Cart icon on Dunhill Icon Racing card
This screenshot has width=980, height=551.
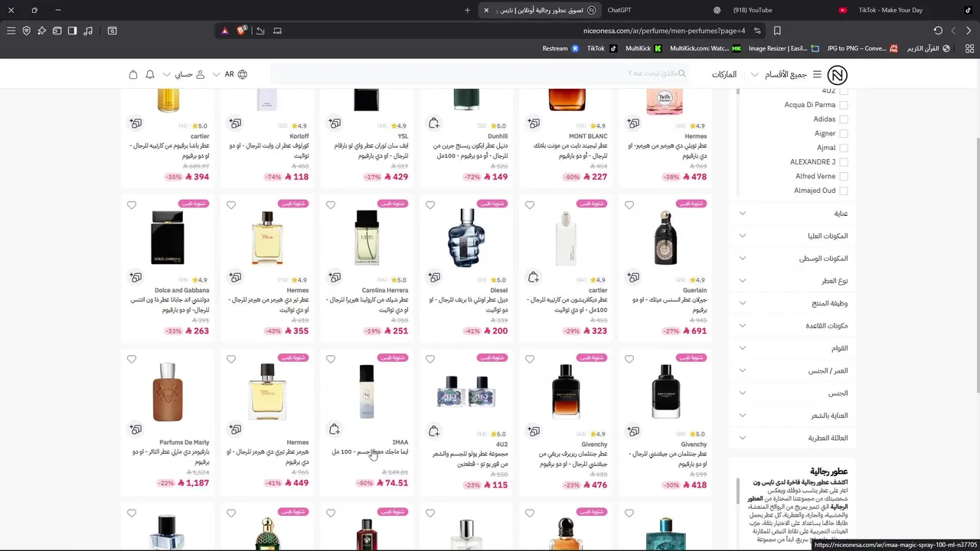click(x=434, y=123)
